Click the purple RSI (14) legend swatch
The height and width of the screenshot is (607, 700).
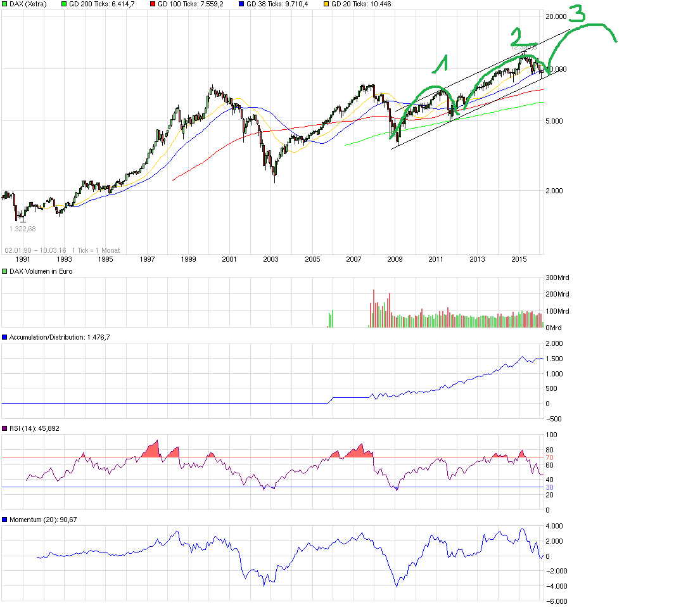(4, 428)
